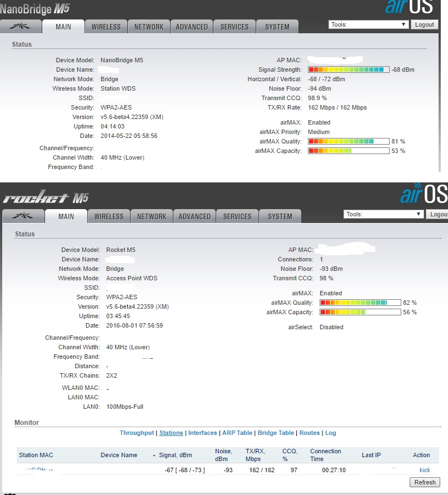This screenshot has width=448, height=495.
Task: Open SYSTEM tab in Rocket M5
Action: [x=280, y=216]
